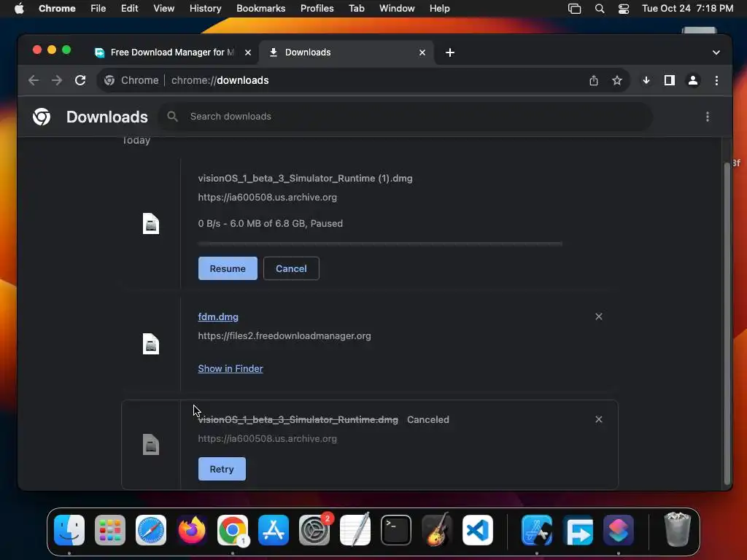The height and width of the screenshot is (560, 747).
Task: Resume the paused visionOS download
Action: point(228,268)
